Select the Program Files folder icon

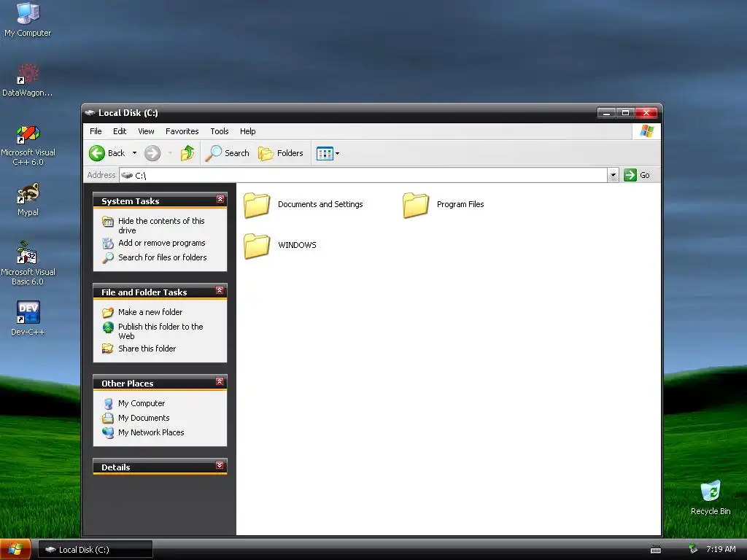[416, 205]
